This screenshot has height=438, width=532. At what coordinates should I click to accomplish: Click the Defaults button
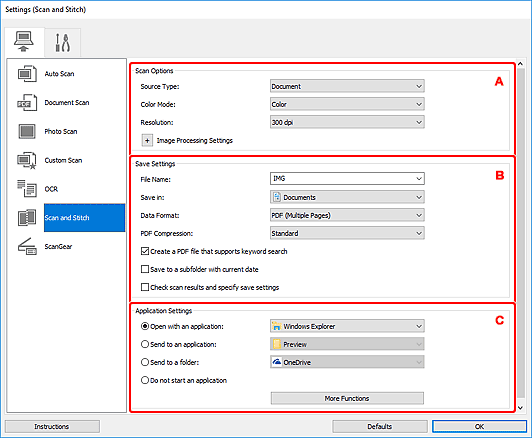(x=380, y=426)
